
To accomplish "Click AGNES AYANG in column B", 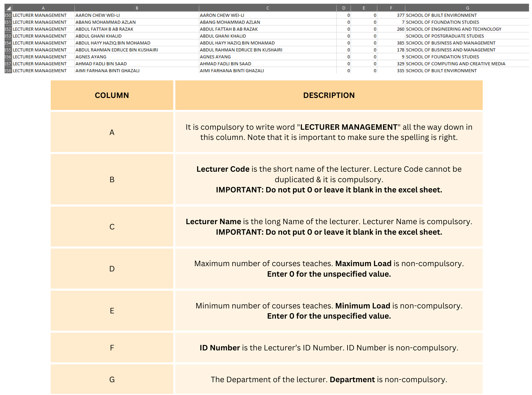I will click(x=91, y=57).
